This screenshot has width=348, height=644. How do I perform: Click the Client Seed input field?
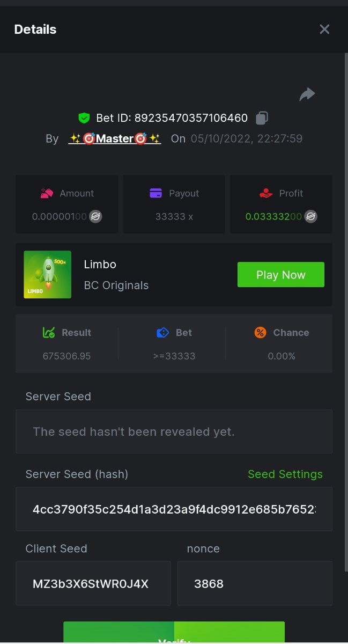click(93, 584)
